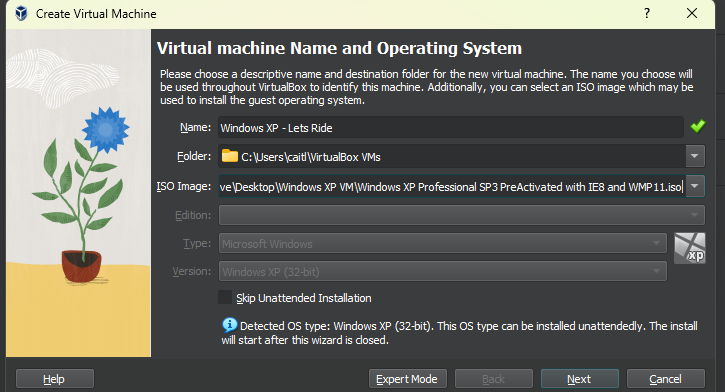
Task: Proceed with the Next button
Action: click(x=579, y=379)
